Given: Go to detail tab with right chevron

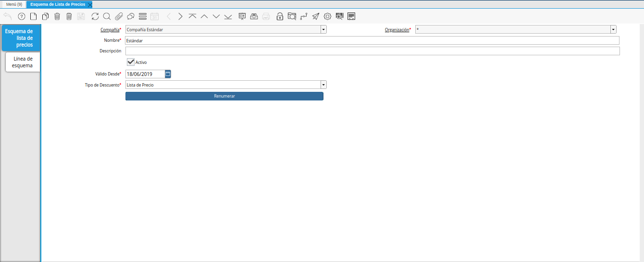Looking at the screenshot, I should point(180,16).
